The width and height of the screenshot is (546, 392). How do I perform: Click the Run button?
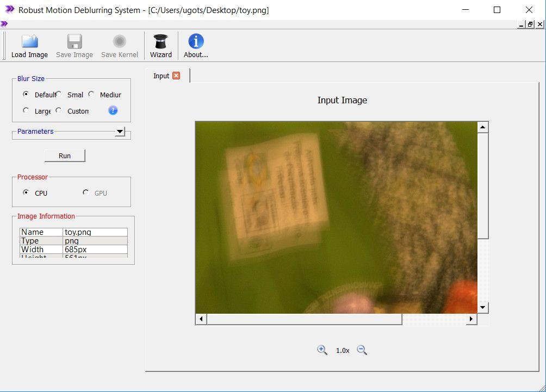click(x=65, y=155)
